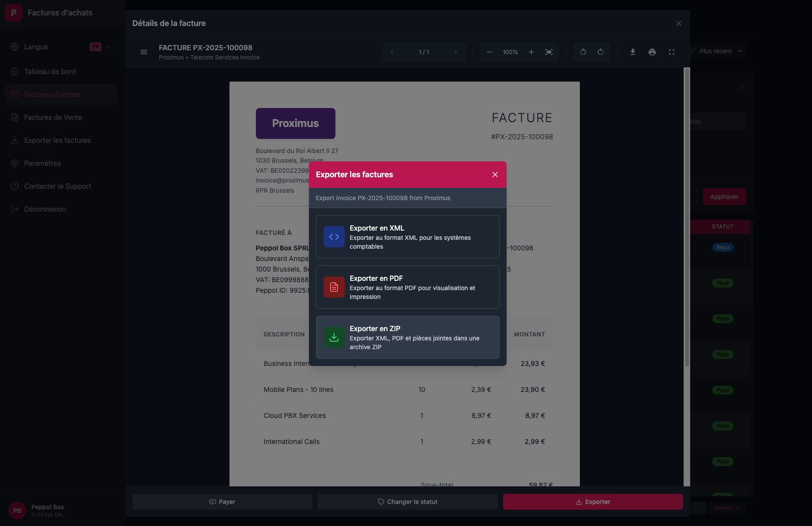Click the Reçu status badge

click(x=723, y=247)
